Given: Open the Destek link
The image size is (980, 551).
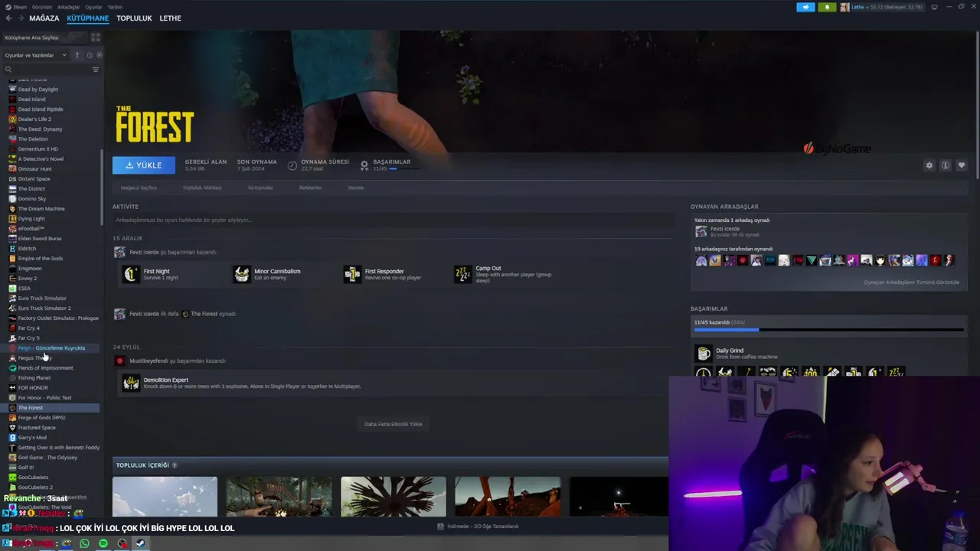Looking at the screenshot, I should pyautogui.click(x=356, y=187).
